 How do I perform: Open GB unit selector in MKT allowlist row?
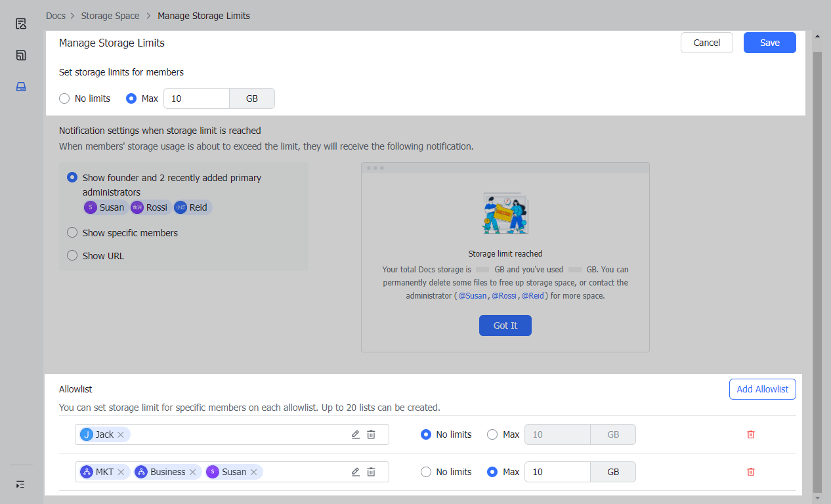point(612,472)
